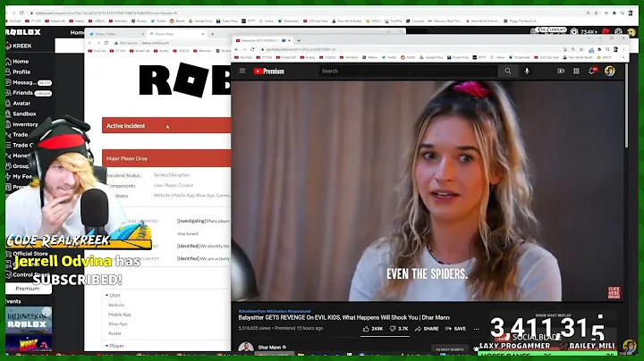
Task: Start voice search with the microphone icon
Action: click(x=527, y=71)
